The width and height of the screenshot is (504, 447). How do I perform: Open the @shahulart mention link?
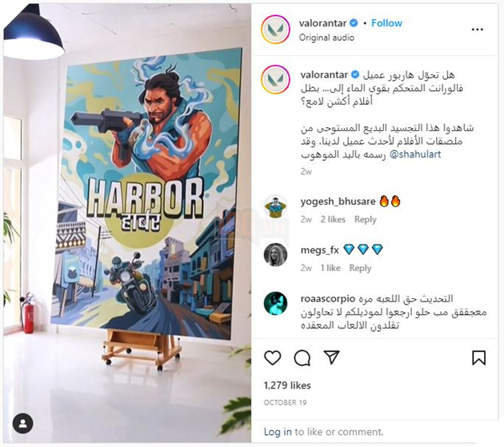(415, 154)
